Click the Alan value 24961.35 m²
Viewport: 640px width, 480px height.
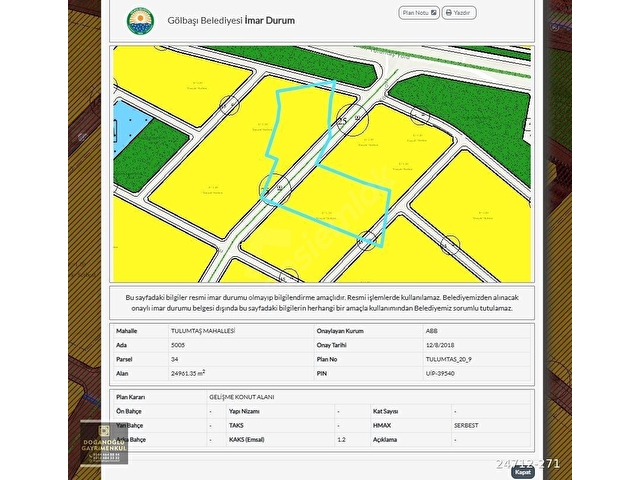(x=188, y=373)
